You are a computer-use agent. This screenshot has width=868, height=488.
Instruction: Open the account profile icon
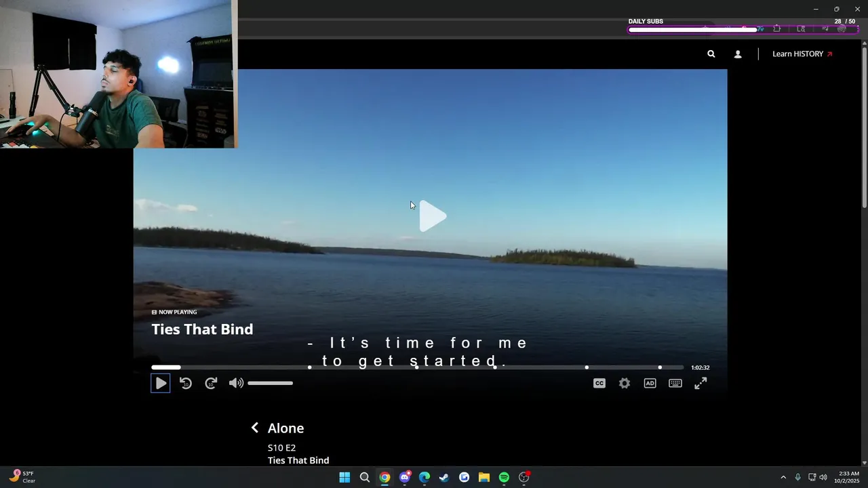[738, 54]
